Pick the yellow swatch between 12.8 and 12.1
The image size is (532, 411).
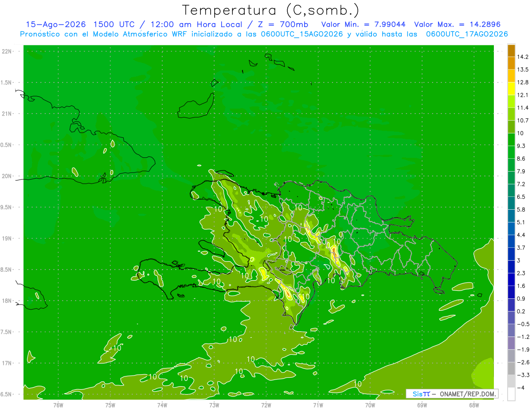point(511,89)
